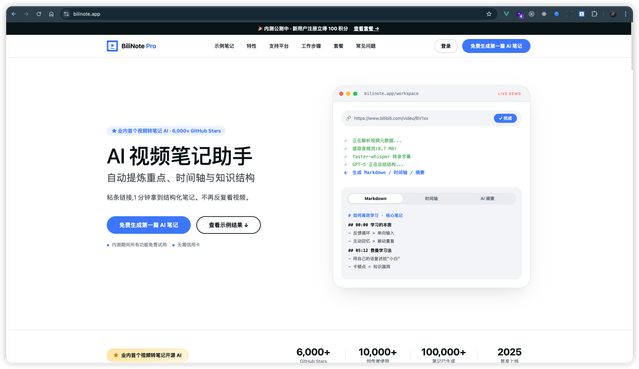Screen dimensions: 639x369
Task: Click the blue 完成 button in demo
Action: pyautogui.click(x=505, y=118)
